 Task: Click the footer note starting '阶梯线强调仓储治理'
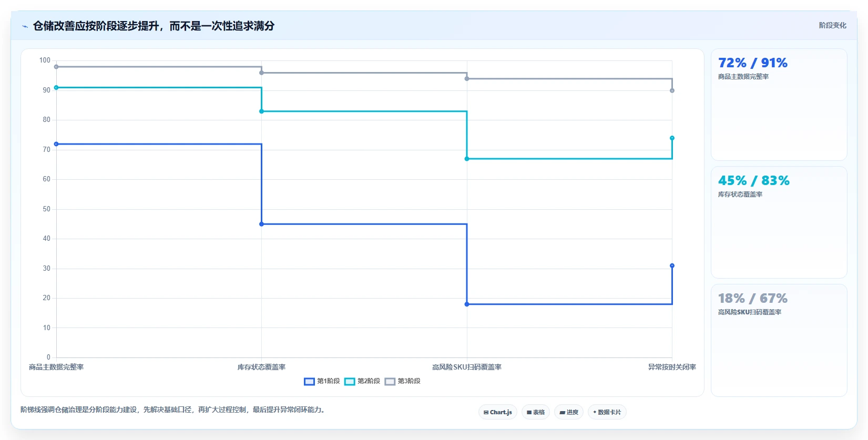click(x=172, y=410)
